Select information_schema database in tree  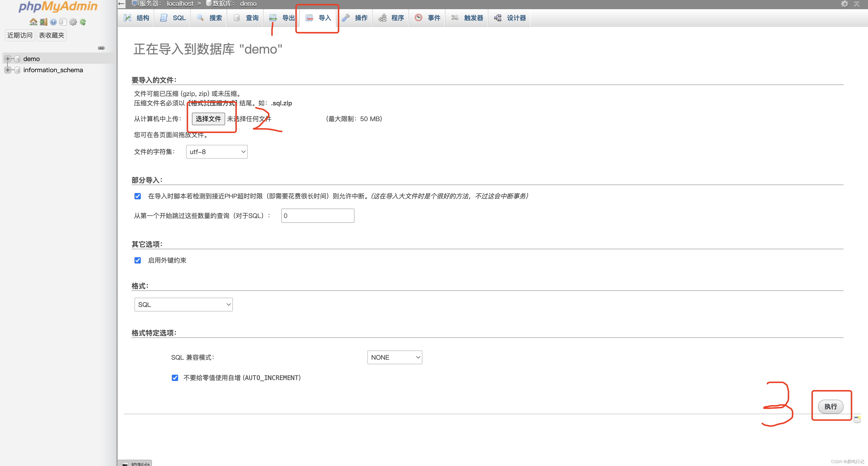[53, 70]
